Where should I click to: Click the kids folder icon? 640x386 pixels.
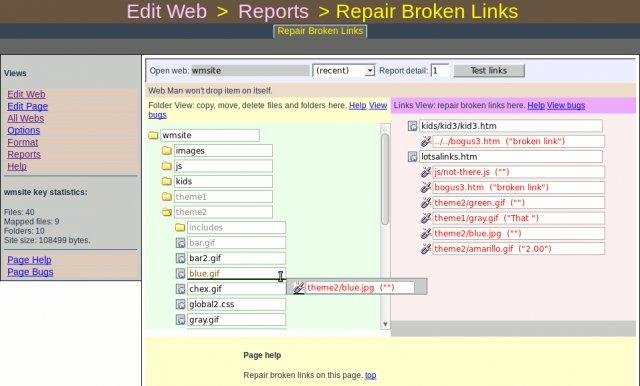(x=167, y=181)
